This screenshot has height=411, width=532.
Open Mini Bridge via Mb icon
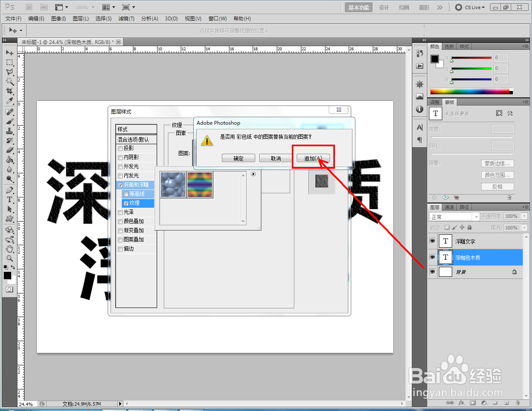[44, 7]
